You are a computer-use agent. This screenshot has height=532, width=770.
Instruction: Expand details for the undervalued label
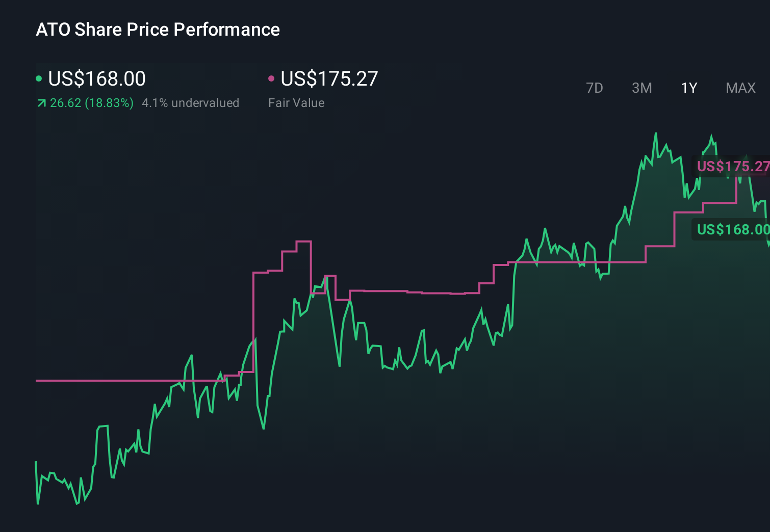pos(191,102)
